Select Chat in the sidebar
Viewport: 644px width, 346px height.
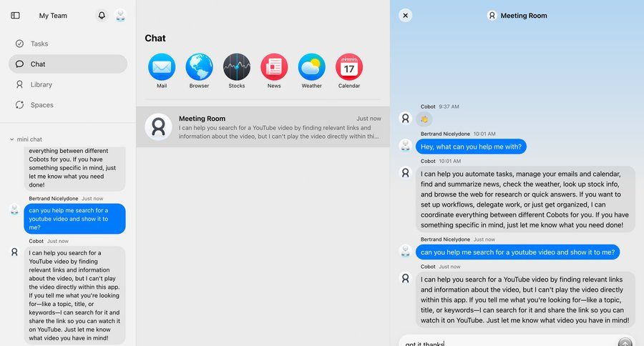tap(68, 64)
